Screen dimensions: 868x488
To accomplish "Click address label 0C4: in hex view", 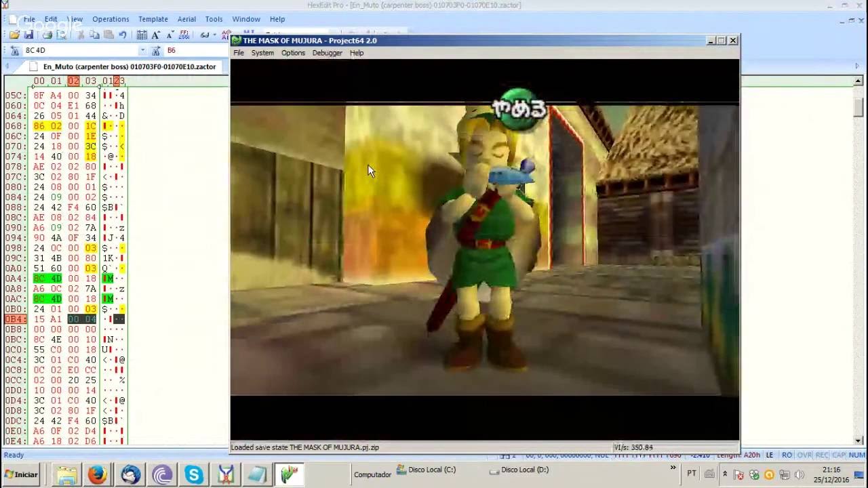I will point(15,360).
